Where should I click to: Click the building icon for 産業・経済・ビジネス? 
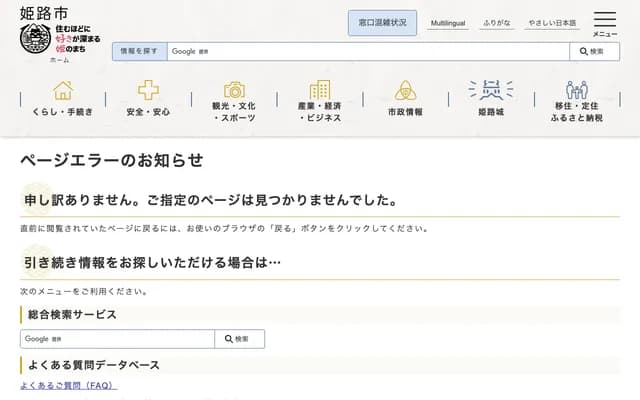319,90
